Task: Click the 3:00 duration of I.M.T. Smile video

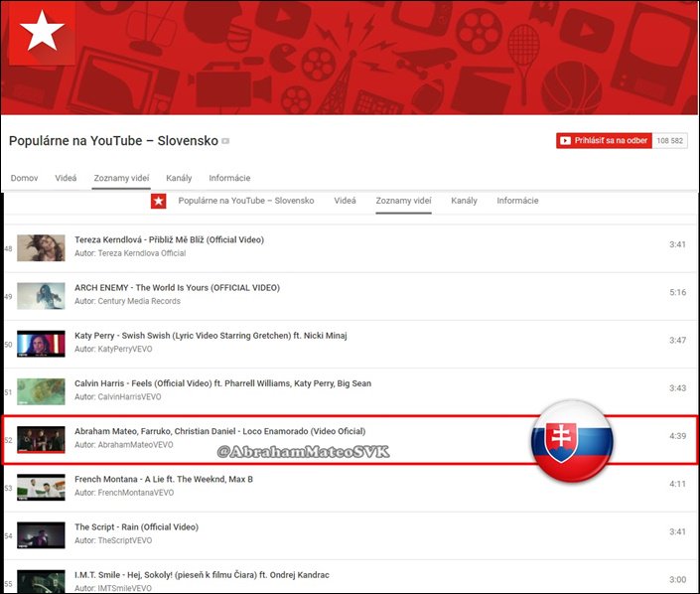Action: click(x=678, y=580)
